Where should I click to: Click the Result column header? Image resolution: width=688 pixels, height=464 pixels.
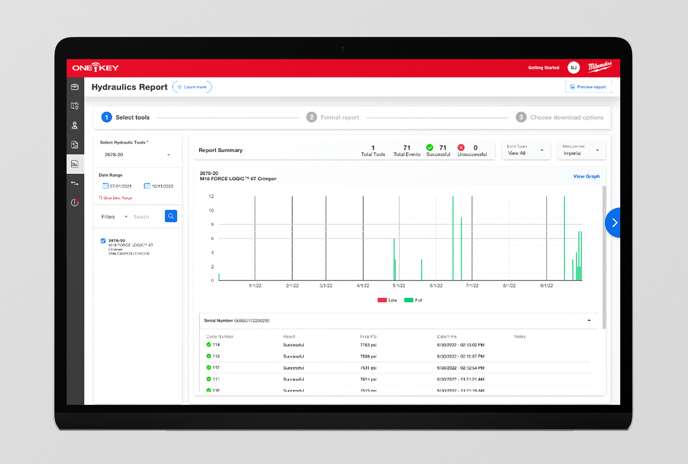pyautogui.click(x=289, y=337)
